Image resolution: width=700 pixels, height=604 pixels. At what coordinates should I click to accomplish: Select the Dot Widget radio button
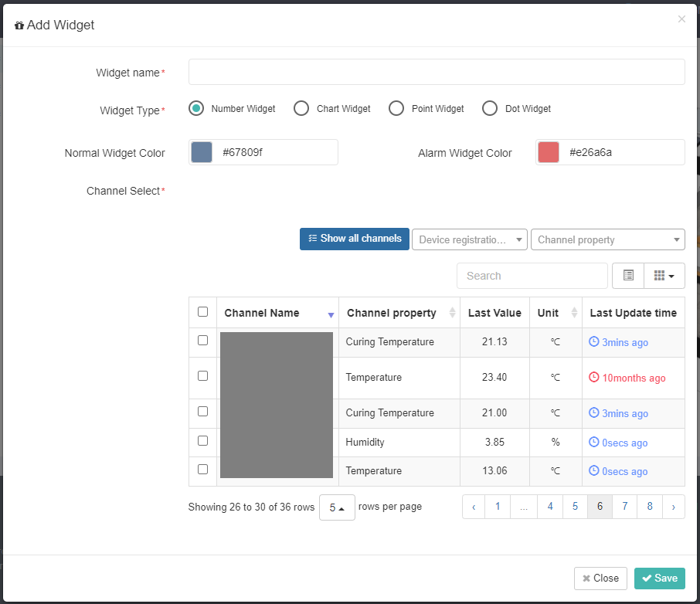(490, 108)
